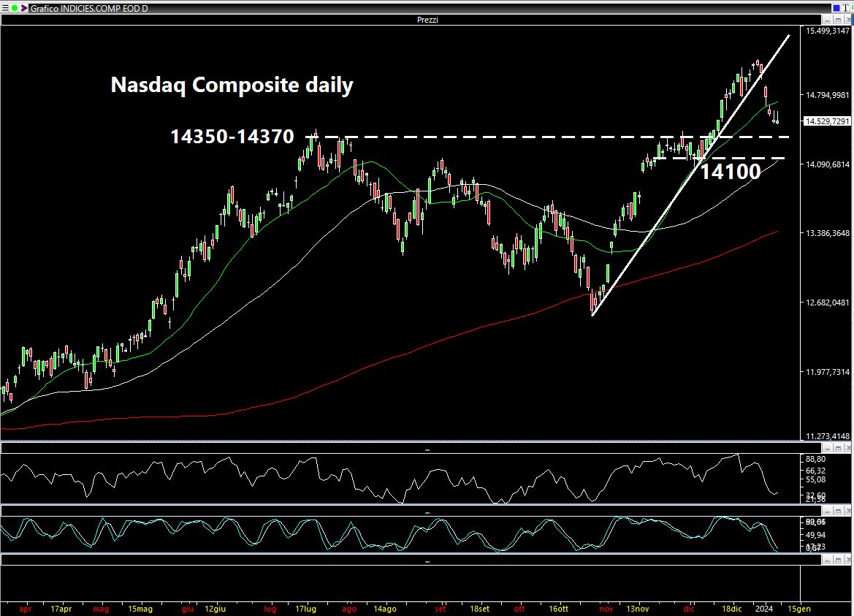This screenshot has width=854, height=616.
Task: Click the 66,32 oscillator scale value
Action: click(815, 471)
